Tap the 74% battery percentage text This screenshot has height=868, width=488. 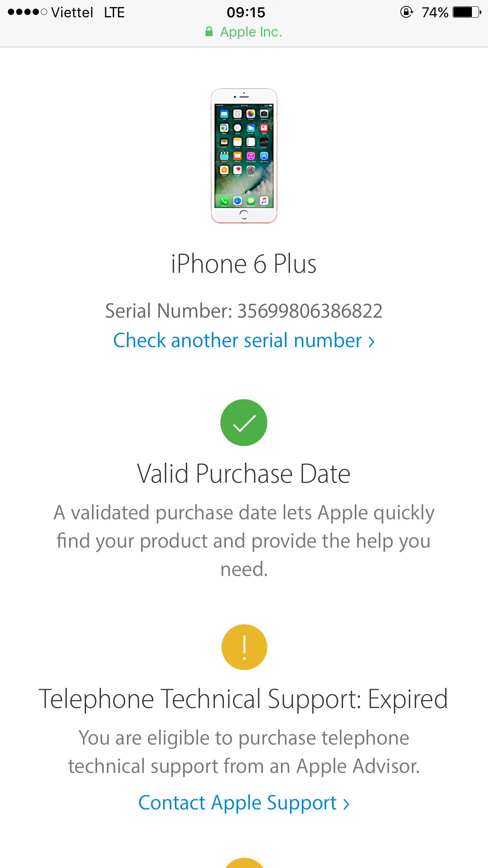point(435,12)
